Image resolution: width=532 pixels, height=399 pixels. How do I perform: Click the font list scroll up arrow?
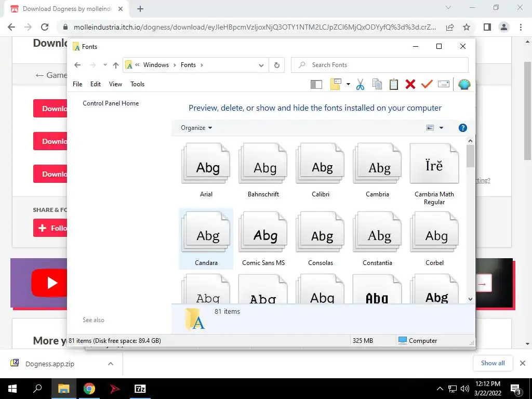(x=470, y=140)
